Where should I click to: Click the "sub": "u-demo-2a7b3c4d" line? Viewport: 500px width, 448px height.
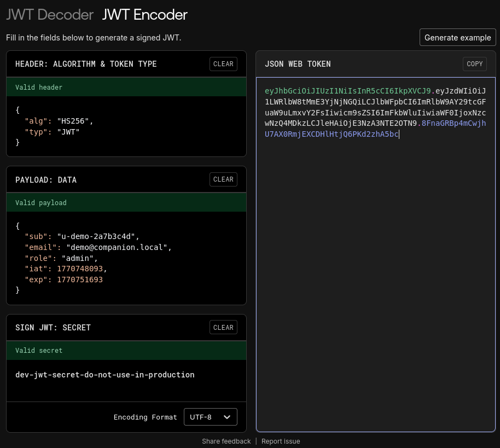tap(82, 237)
